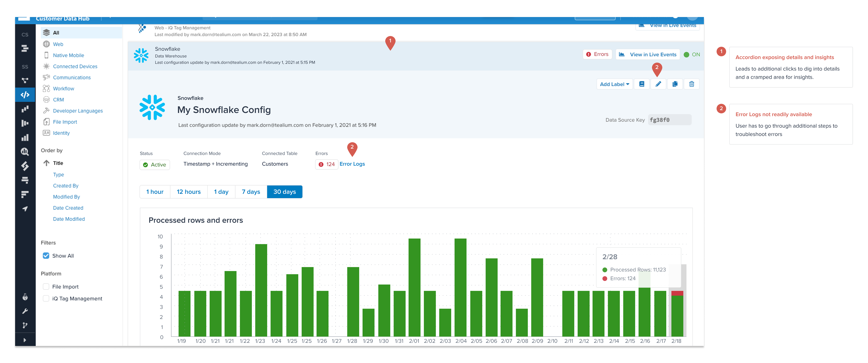Expand the dark sidebar using the bottom arrow
Screen dimensions: 868x363
coord(25,340)
